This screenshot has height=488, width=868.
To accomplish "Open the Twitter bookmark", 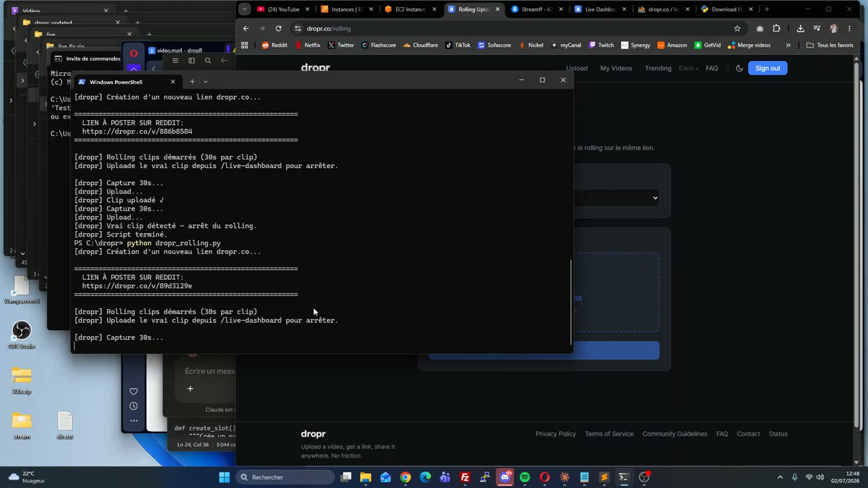I will [x=340, y=45].
